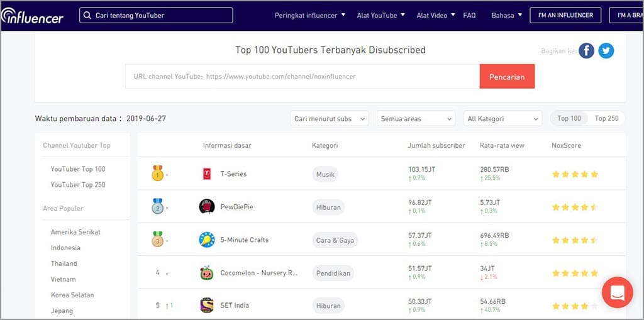Click the Facebook share icon

[x=586, y=51]
